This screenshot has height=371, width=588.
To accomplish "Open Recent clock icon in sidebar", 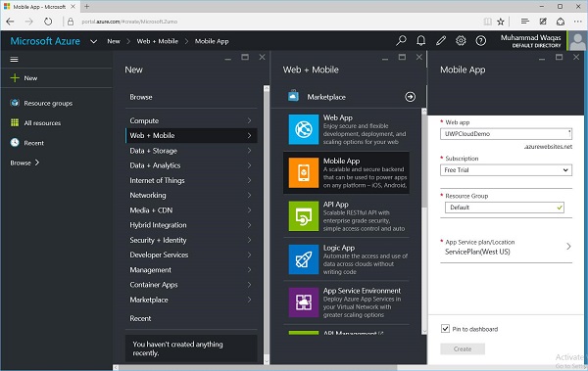I will [x=15, y=142].
